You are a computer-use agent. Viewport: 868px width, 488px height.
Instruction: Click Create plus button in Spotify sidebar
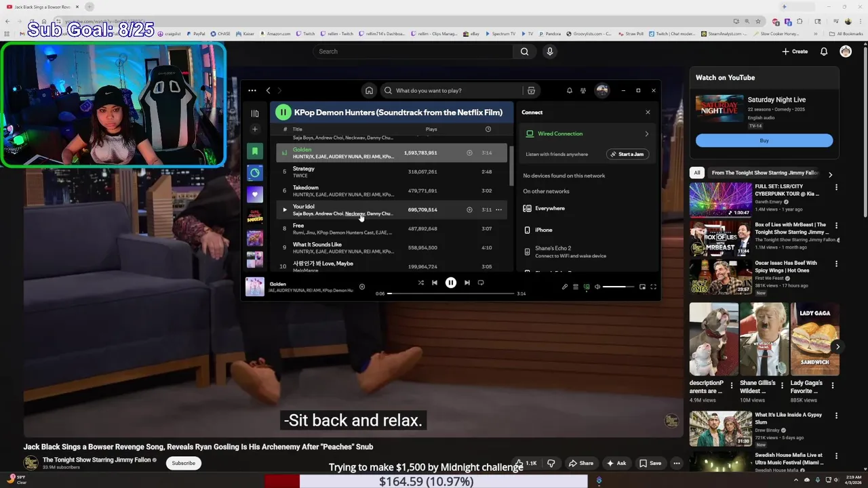[x=255, y=129]
